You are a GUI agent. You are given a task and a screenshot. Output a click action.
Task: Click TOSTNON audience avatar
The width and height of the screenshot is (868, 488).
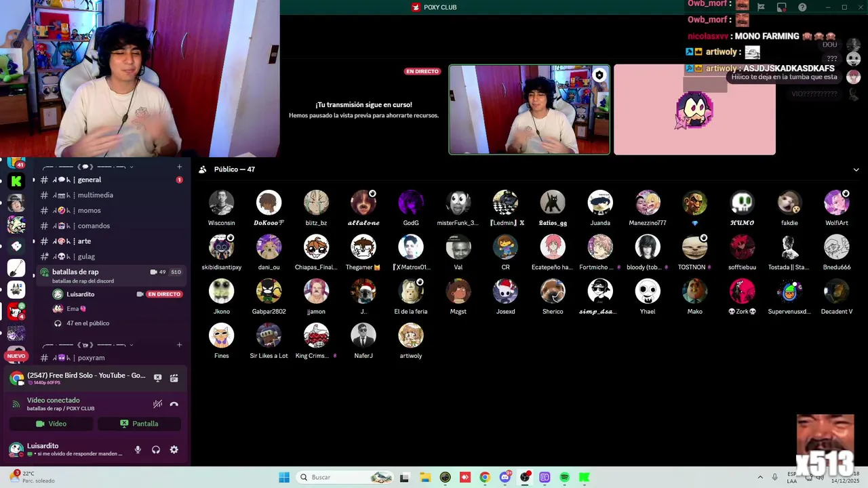click(x=694, y=247)
